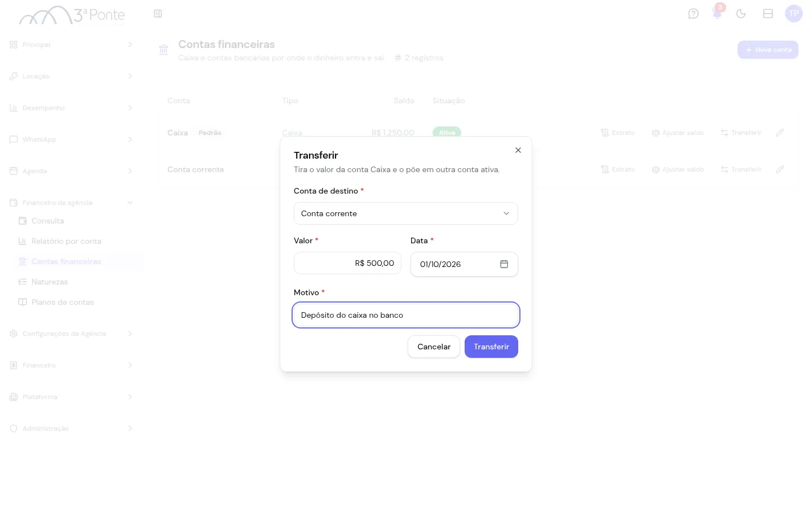Expand the Financeiro sidebar section
Image resolution: width=812 pixels, height=508 pixels.
(x=72, y=365)
